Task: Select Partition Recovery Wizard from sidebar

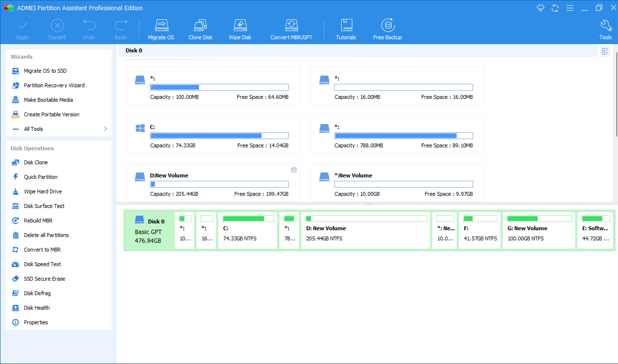Action: [x=55, y=85]
